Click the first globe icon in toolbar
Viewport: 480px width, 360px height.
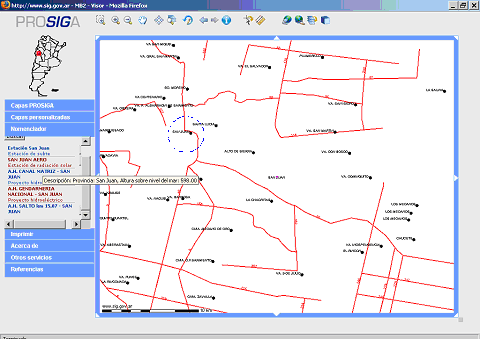coord(286,20)
